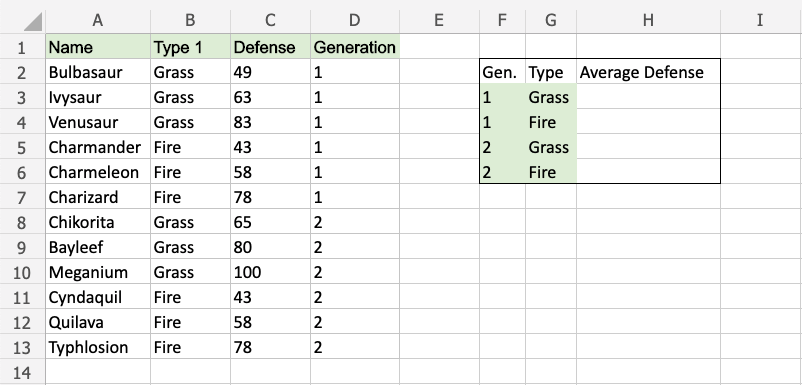Click Meganium's defense value 100
This screenshot has height=385, width=802.
(x=270, y=272)
